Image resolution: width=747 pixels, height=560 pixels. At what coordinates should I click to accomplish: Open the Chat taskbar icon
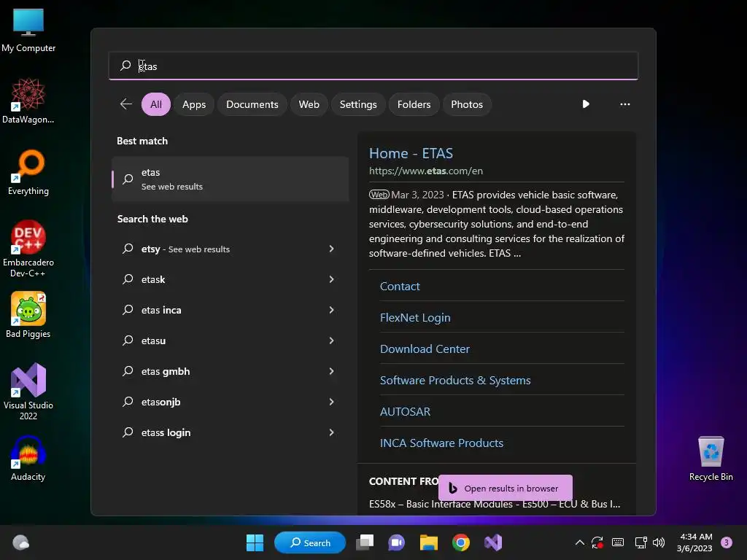tap(396, 542)
